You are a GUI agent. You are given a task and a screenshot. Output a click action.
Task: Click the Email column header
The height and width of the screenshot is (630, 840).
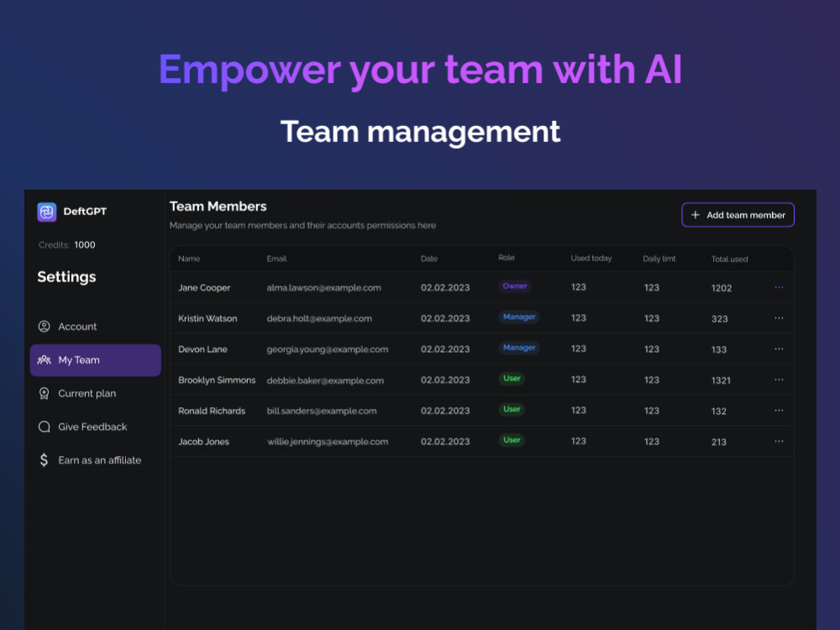[x=277, y=259]
